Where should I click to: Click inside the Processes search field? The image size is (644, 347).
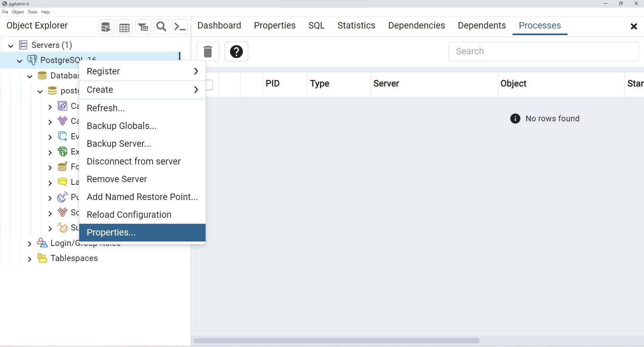543,51
